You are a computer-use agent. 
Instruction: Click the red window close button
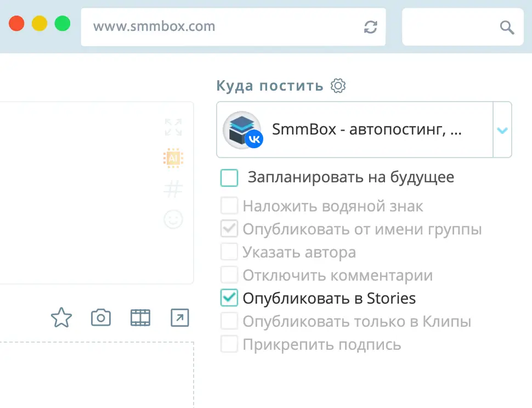click(16, 24)
